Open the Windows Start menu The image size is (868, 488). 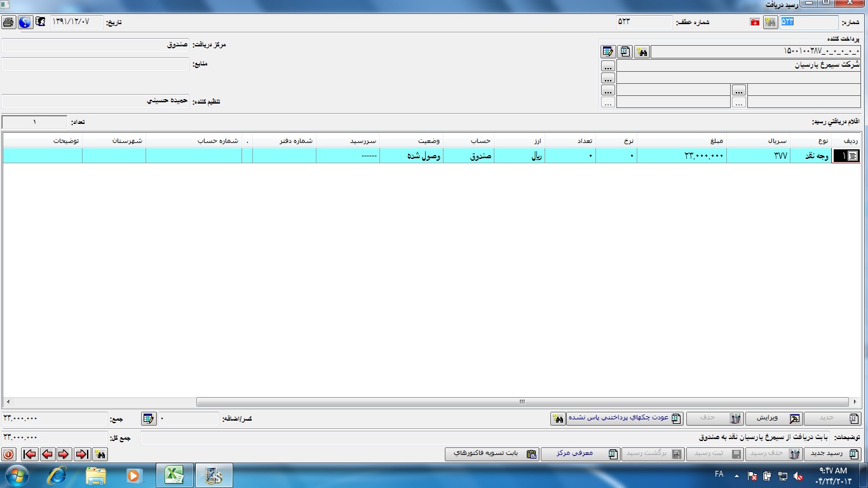[x=16, y=475]
